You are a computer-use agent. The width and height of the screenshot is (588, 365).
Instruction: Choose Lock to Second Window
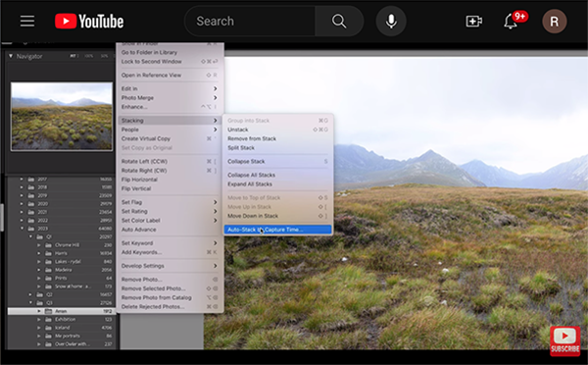pyautogui.click(x=170, y=61)
